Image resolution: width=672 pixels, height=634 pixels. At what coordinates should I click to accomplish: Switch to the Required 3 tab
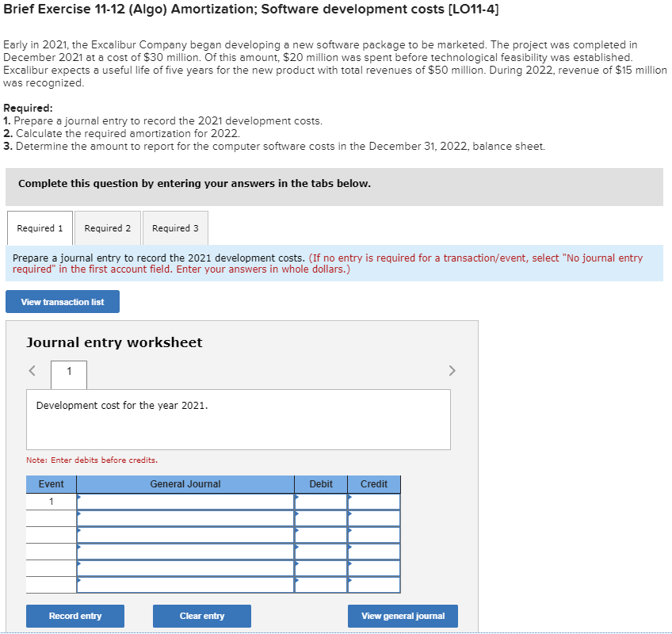pyautogui.click(x=175, y=227)
